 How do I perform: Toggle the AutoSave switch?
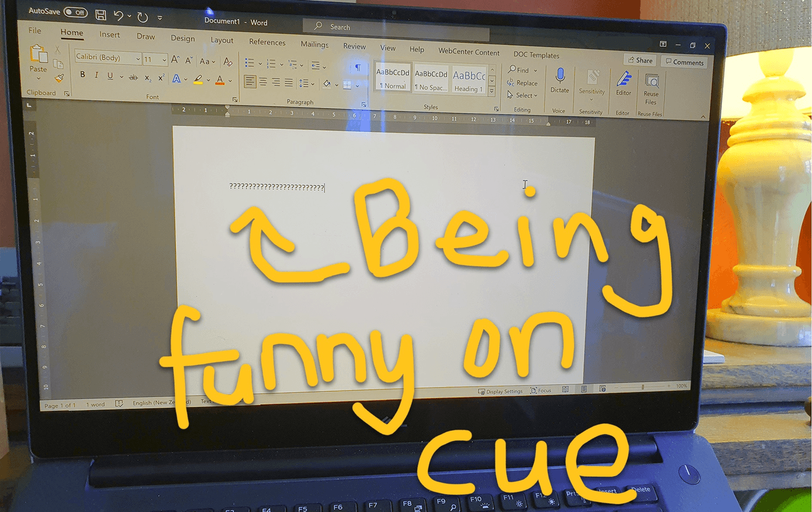[75, 12]
